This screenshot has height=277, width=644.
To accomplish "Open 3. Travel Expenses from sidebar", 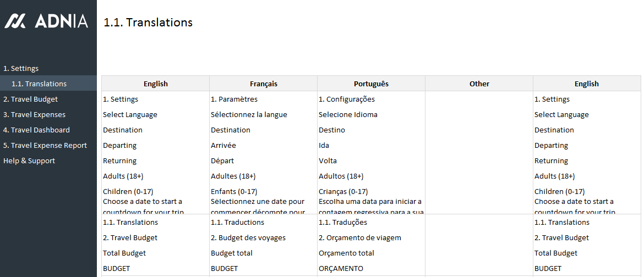I will pos(34,115).
